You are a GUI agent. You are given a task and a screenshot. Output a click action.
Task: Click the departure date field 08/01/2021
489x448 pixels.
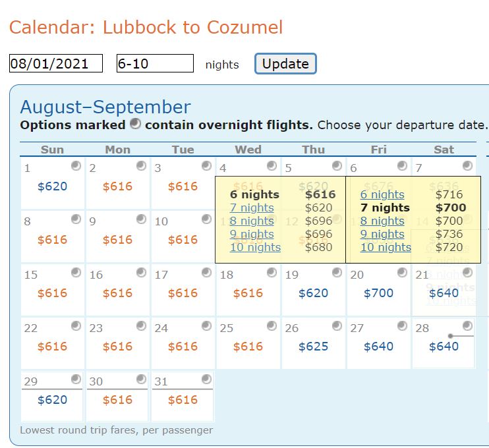click(x=56, y=64)
